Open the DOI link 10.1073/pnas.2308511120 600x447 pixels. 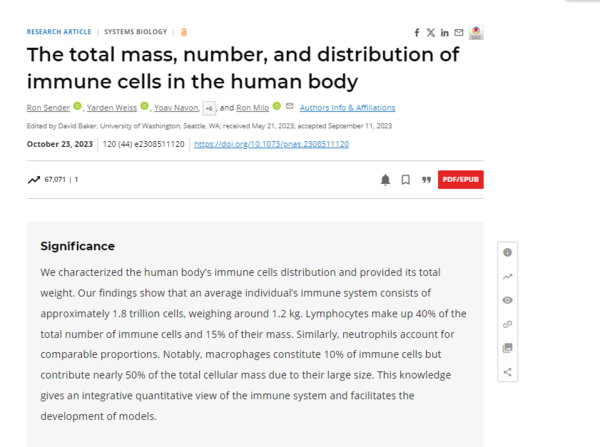270,145
